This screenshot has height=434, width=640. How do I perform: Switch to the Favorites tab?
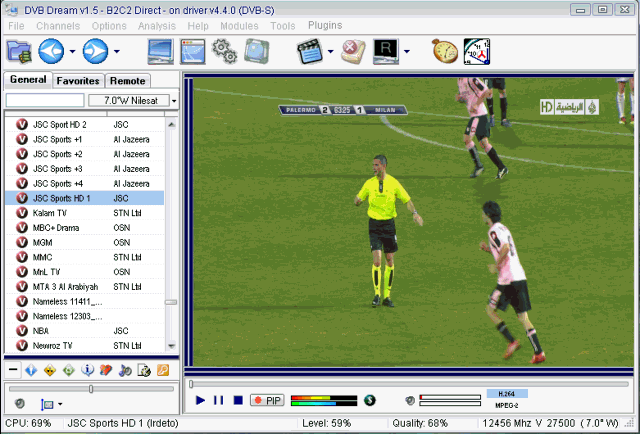(x=78, y=81)
